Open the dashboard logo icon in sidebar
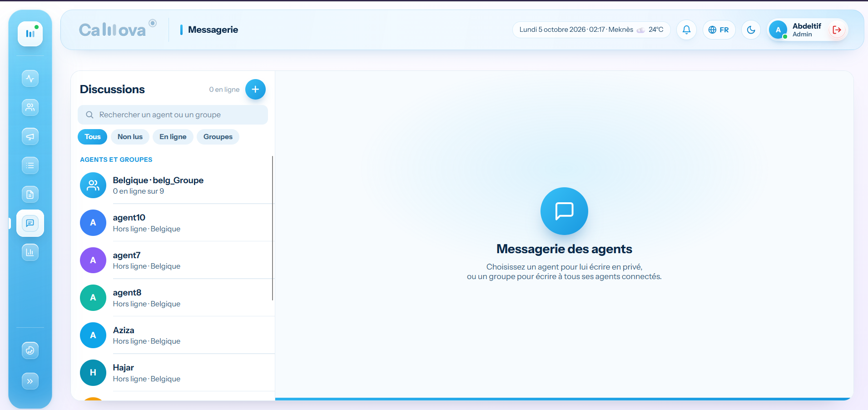Image resolution: width=868 pixels, height=410 pixels. pyautogui.click(x=30, y=34)
